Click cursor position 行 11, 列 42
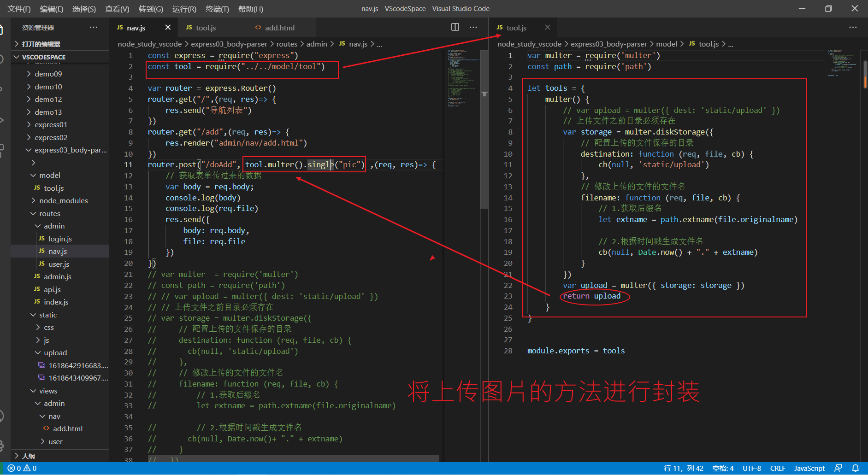Image resolution: width=868 pixels, height=475 pixels. (x=683, y=468)
